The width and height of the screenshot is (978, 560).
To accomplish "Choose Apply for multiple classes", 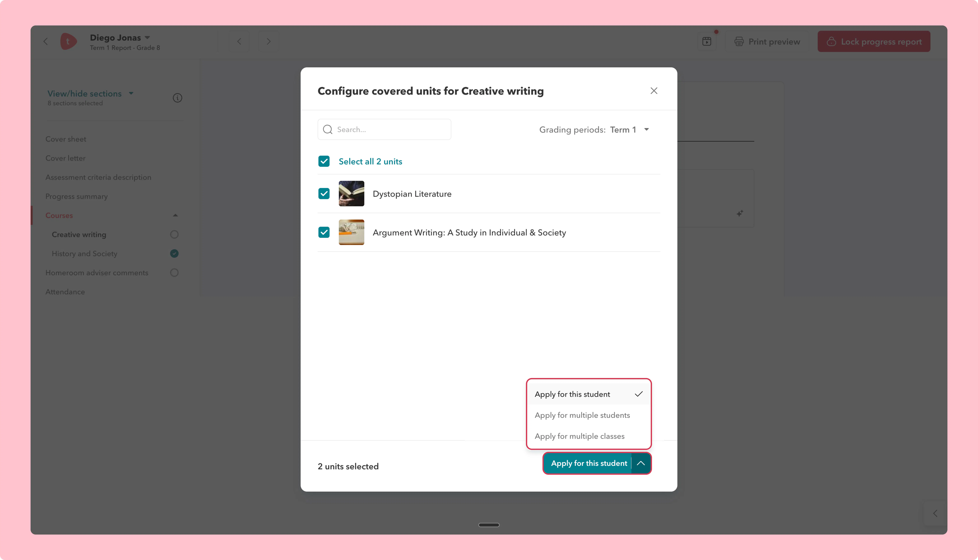I will (589, 436).
